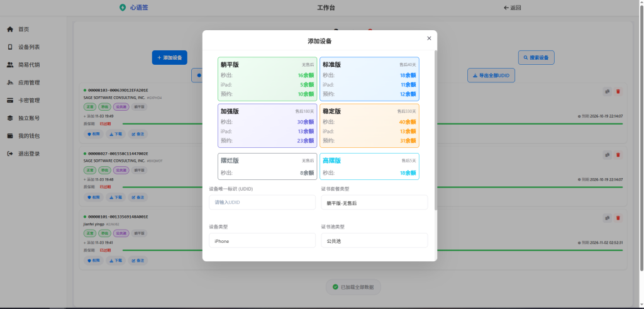The height and width of the screenshot is (309, 644).
Task: Click the 已加载全部数据 status pill
Action: 353,287
